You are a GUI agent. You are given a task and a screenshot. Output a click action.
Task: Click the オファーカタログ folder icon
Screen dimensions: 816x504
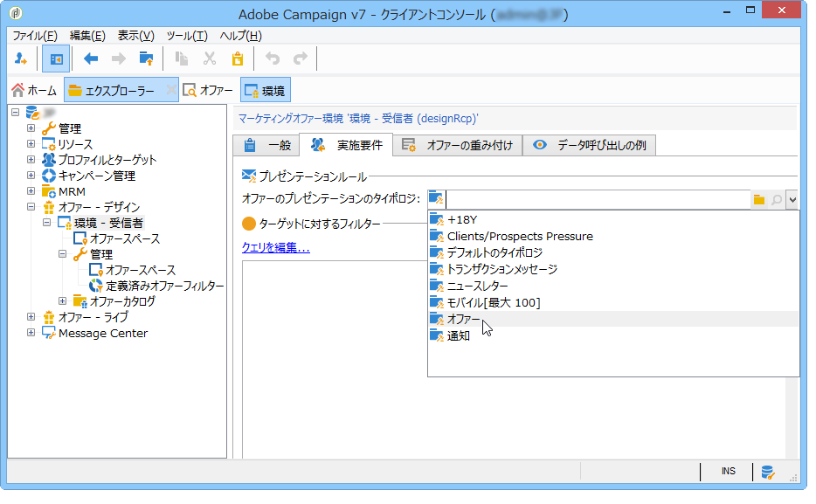click(80, 301)
